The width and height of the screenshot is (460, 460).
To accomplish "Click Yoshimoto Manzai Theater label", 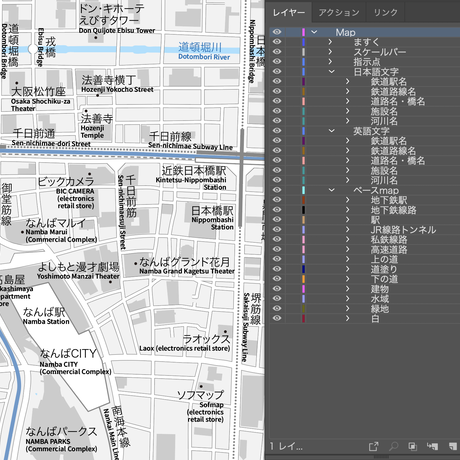I will (78, 276).
